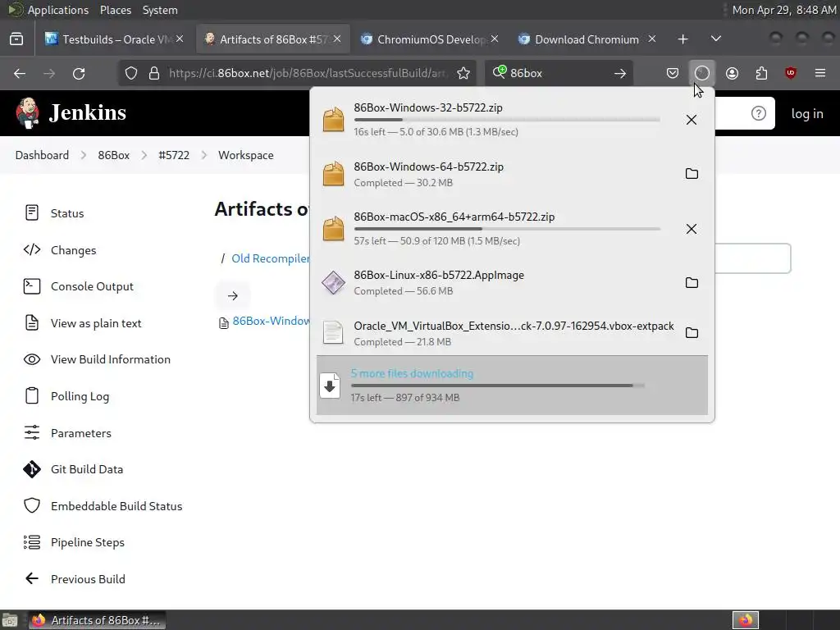The height and width of the screenshot is (630, 840).
Task: Show 86Box-Linux AppImage in folder
Action: pos(692,282)
